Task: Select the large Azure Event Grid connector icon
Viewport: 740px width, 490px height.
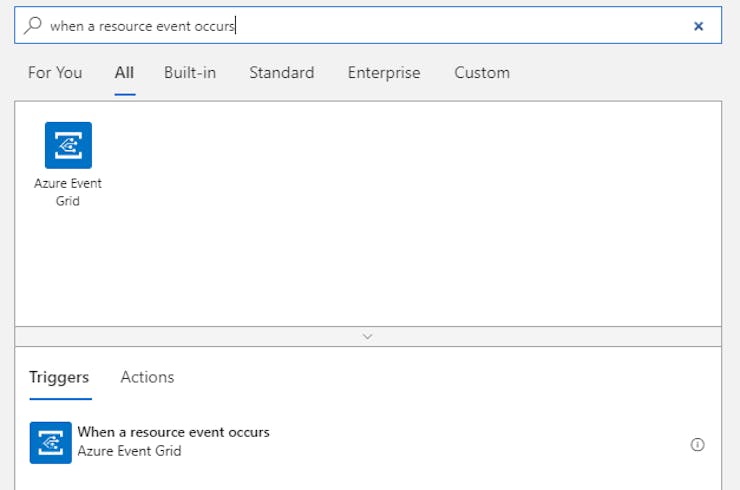Action: [x=68, y=145]
